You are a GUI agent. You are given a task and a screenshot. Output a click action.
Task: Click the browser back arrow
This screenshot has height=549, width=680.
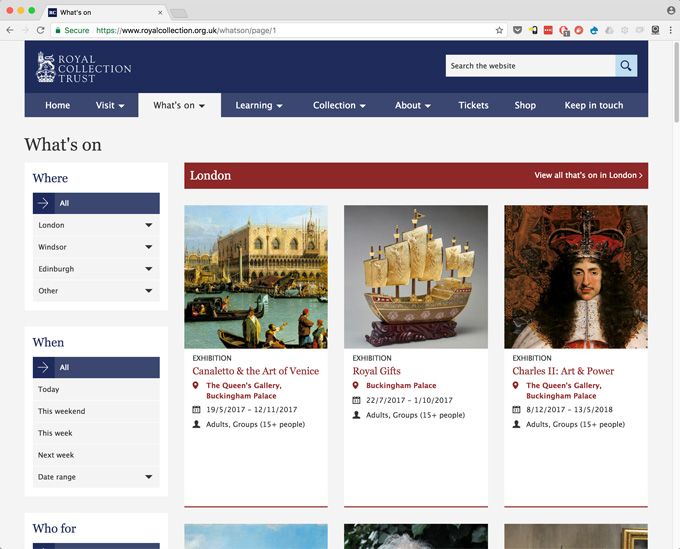point(10,30)
